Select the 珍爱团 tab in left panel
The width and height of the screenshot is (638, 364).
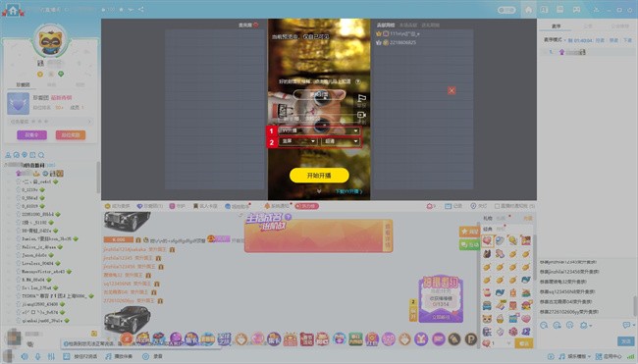pos(24,84)
